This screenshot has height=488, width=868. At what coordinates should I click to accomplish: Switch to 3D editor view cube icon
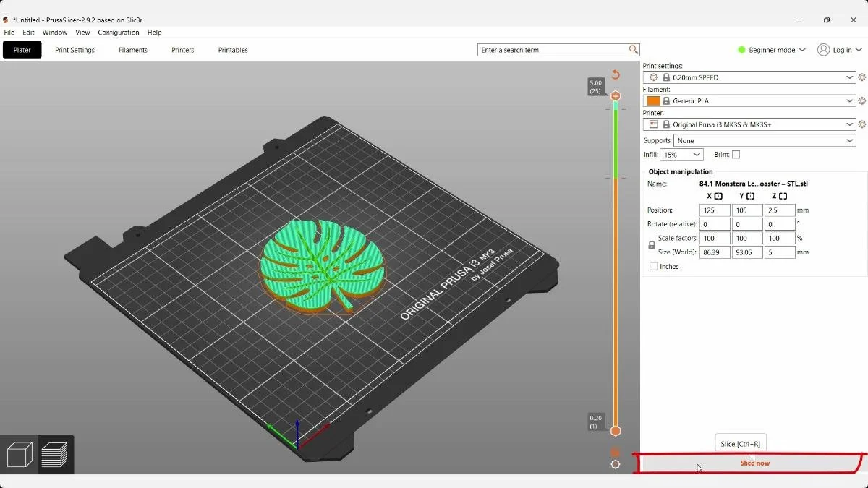point(20,455)
